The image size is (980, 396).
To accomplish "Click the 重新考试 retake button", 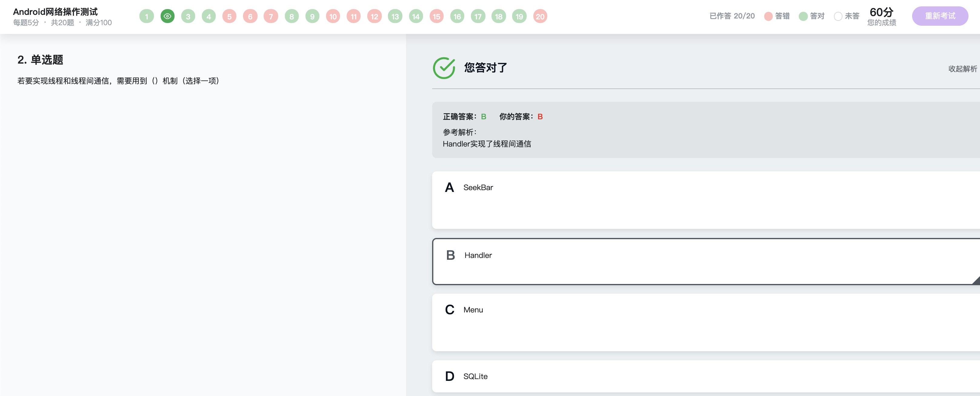I will click(x=940, y=16).
